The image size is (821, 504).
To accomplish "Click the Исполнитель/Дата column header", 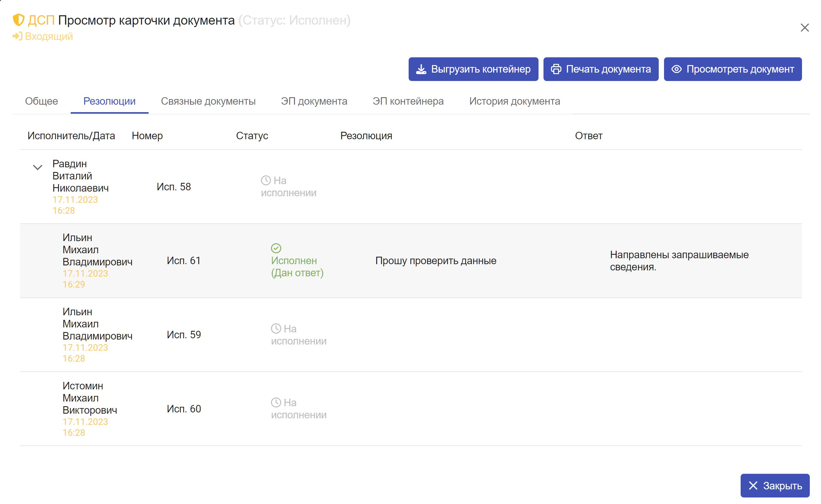I will click(71, 136).
